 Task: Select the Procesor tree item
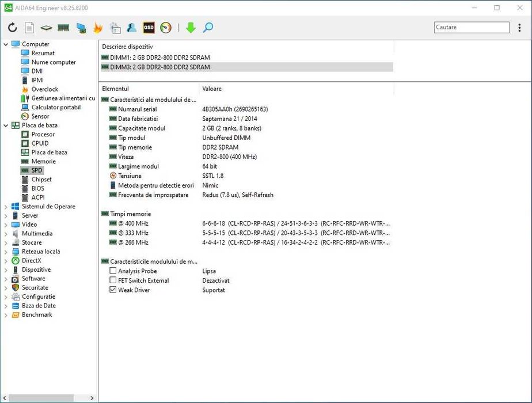point(43,134)
